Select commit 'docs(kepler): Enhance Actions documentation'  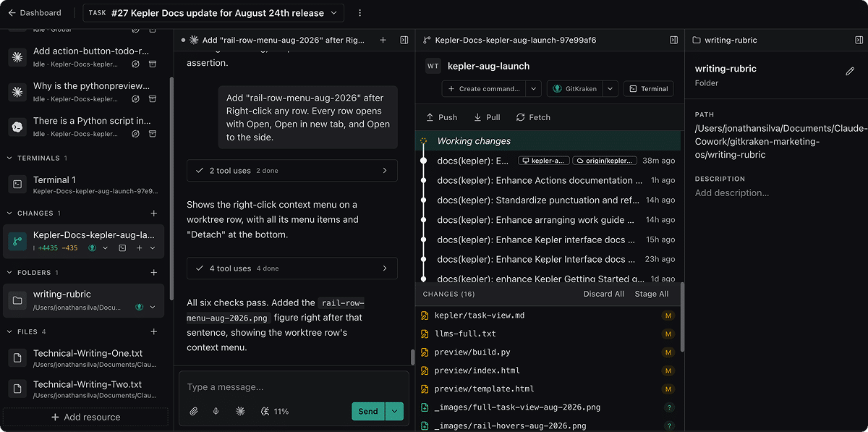(x=548, y=180)
